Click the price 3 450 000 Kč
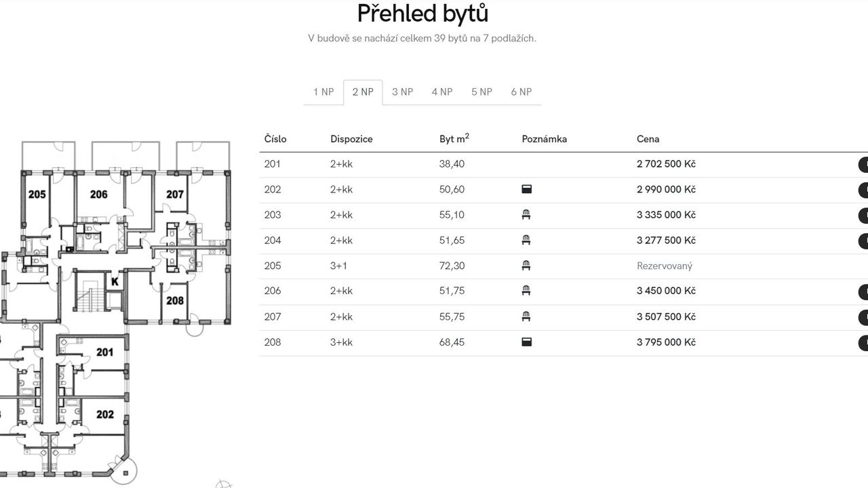The width and height of the screenshot is (868, 488). pyautogui.click(x=666, y=291)
